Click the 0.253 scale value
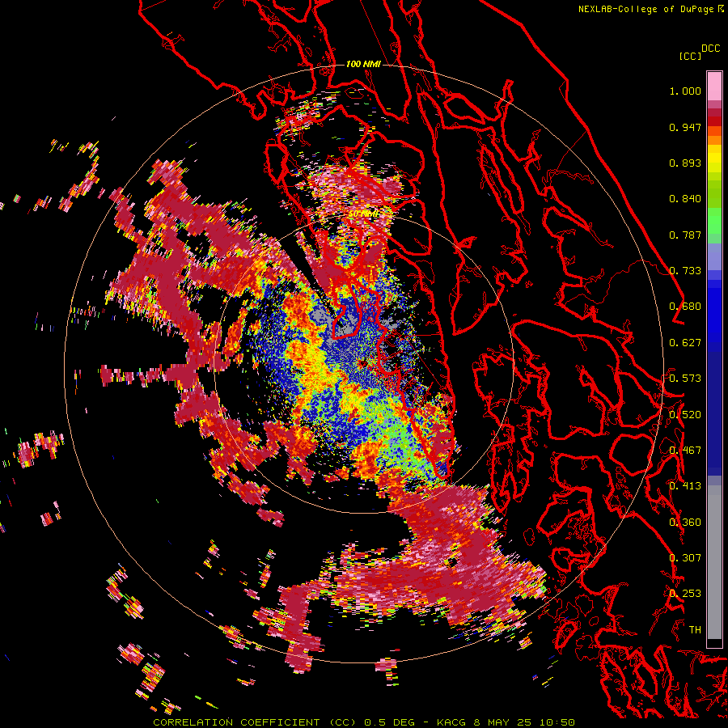 tap(685, 594)
